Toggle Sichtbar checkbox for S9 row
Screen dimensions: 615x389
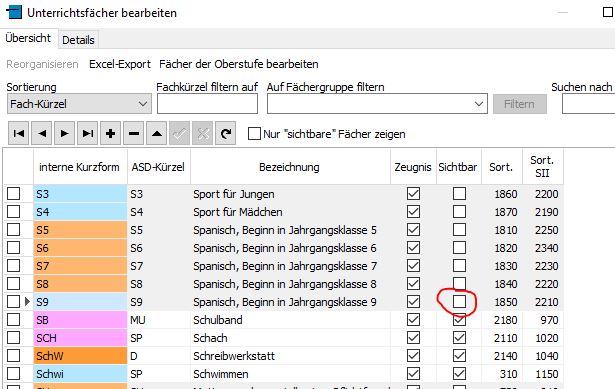pyautogui.click(x=459, y=302)
